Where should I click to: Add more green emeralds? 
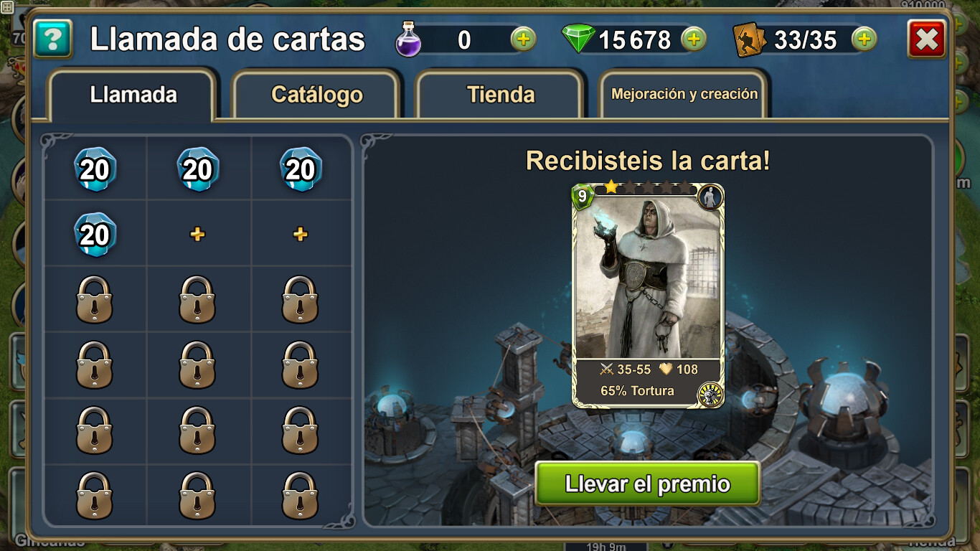pyautogui.click(x=693, y=39)
